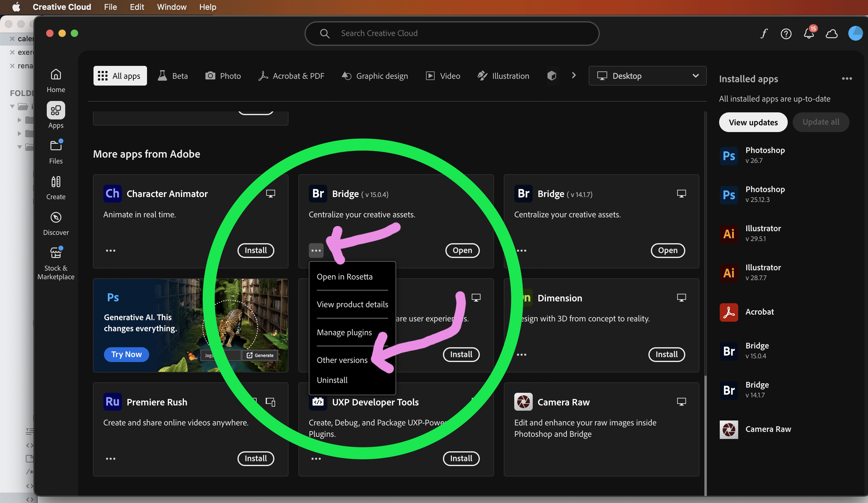Click the Search Creative Cloud field
This screenshot has height=503, width=868.
click(x=452, y=34)
